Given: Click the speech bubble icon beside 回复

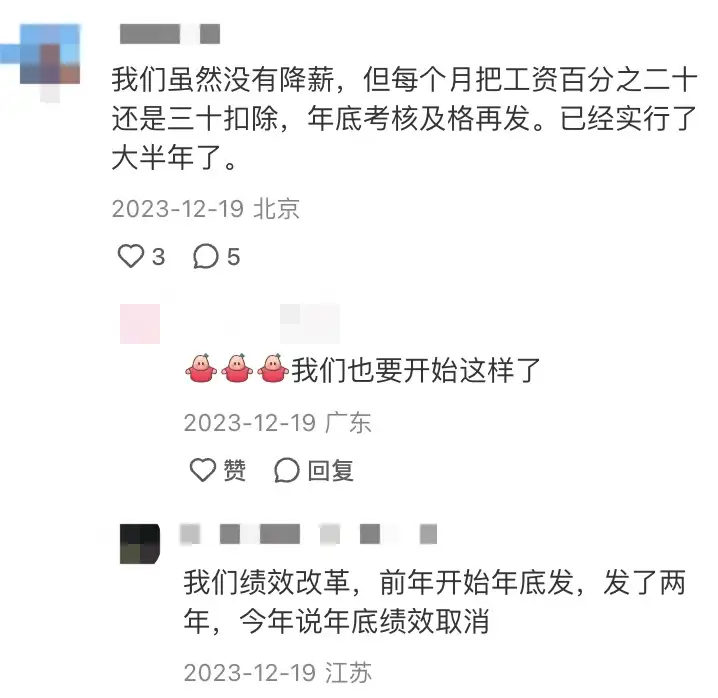Looking at the screenshot, I should tap(287, 470).
